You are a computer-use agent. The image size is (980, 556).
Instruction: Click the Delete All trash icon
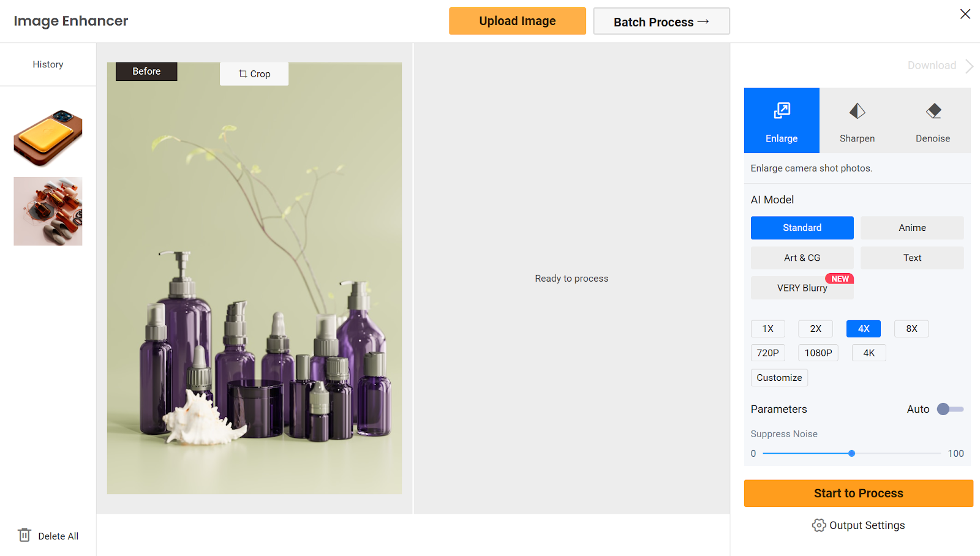pos(24,535)
